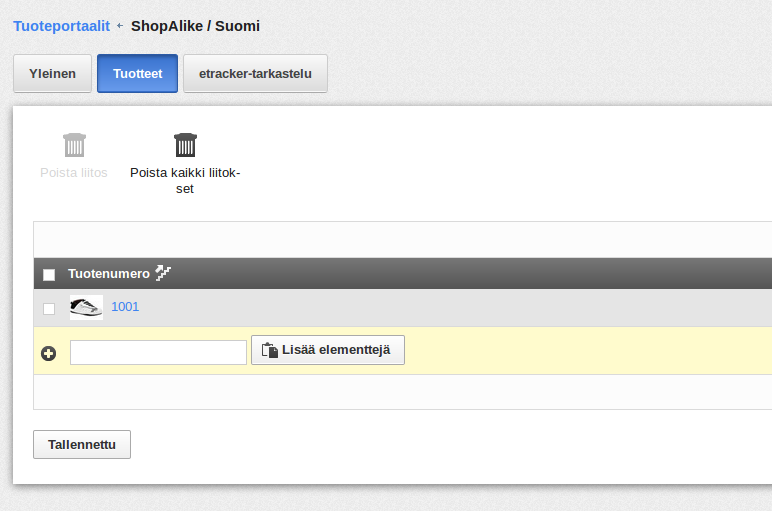Click the shoe thumbnail of product 1001
Screen dimensions: 772x511
click(86, 307)
